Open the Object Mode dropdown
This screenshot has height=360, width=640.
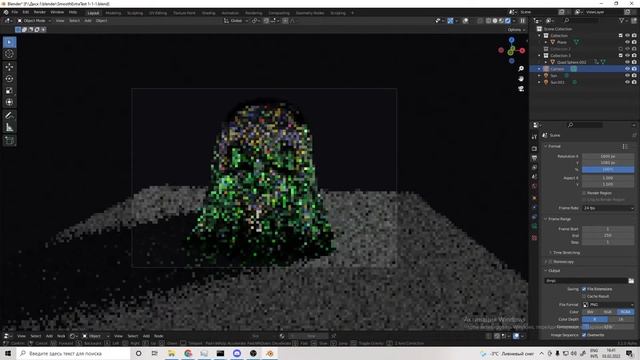(34, 20)
